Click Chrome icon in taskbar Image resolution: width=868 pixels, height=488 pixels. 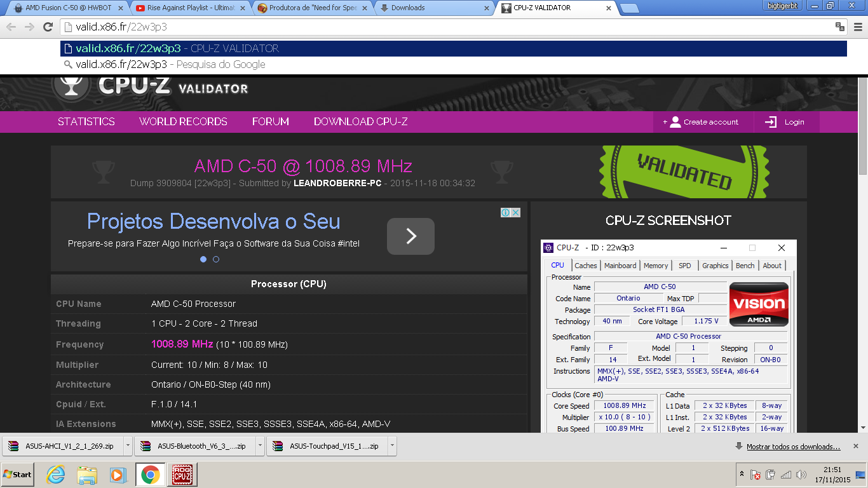[x=151, y=475]
